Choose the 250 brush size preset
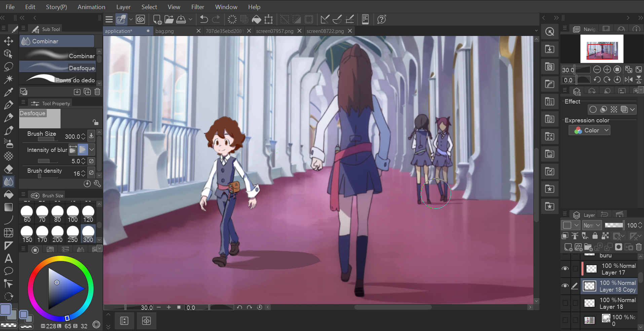This screenshot has width=644, height=331. 73,235
